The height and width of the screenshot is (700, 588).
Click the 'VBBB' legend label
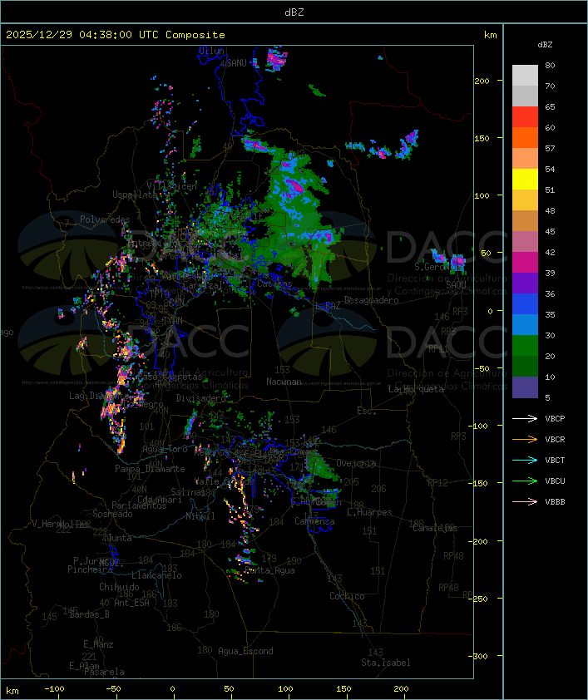click(x=555, y=502)
